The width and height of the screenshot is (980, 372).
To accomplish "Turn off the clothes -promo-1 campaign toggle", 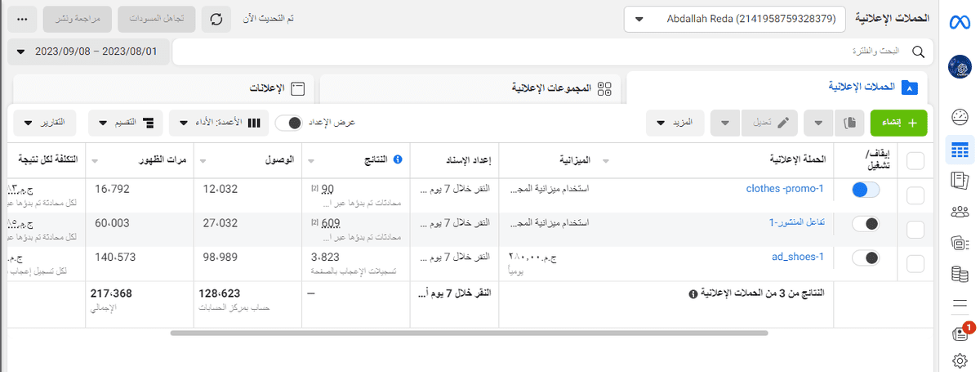I will coord(865,190).
